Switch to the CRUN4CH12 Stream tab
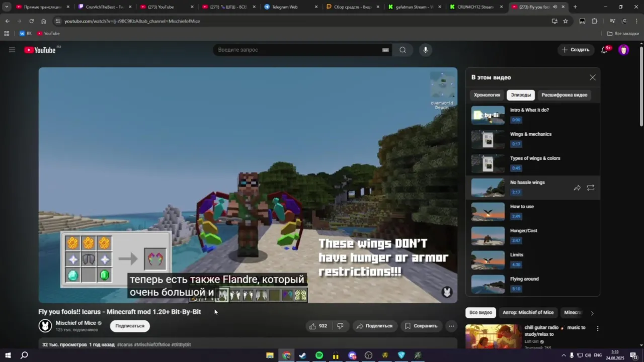This screenshot has width=644, height=362. point(476,7)
